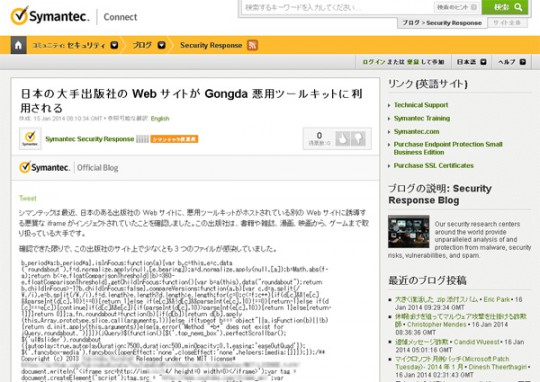Vote thumbs up on the article

click(x=342, y=138)
